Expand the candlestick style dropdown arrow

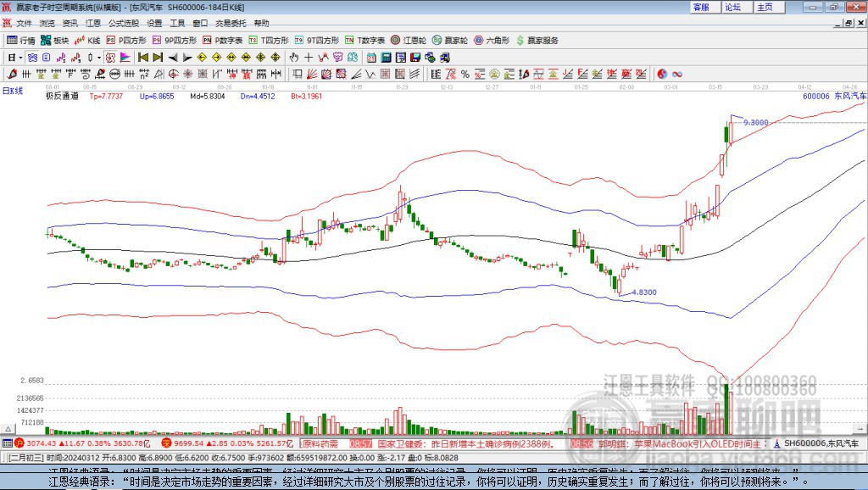[x=98, y=58]
